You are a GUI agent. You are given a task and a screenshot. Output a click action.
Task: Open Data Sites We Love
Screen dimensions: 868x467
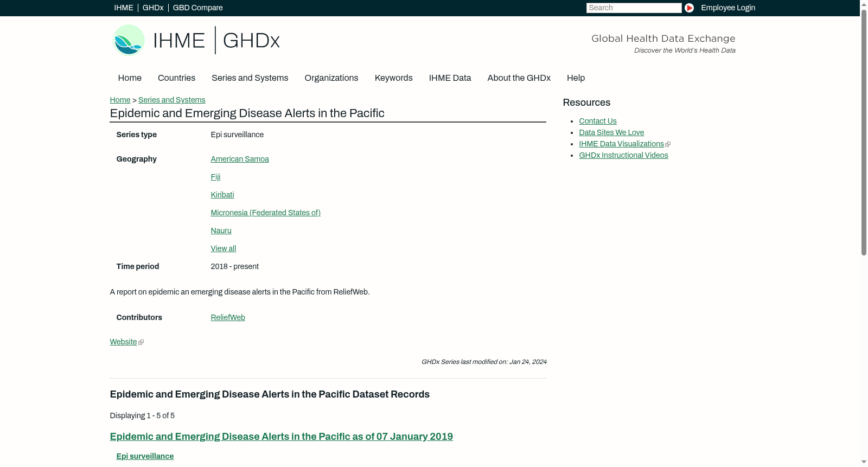click(611, 132)
